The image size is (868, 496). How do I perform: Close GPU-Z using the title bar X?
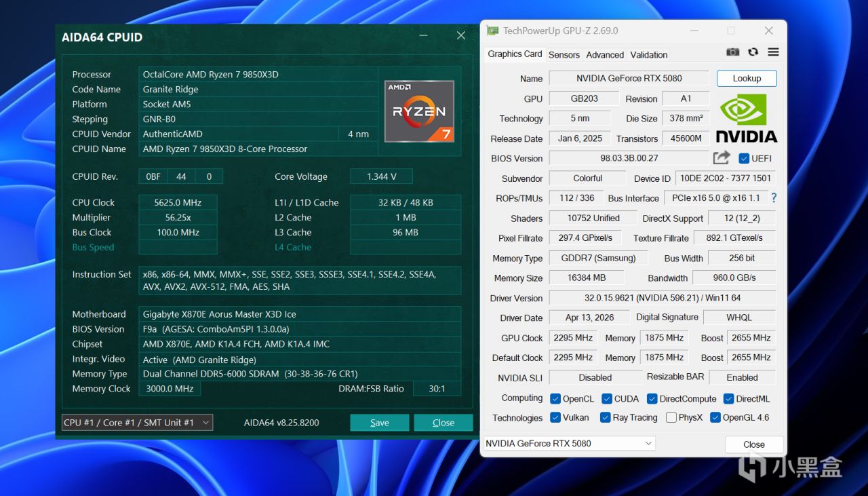tap(768, 31)
